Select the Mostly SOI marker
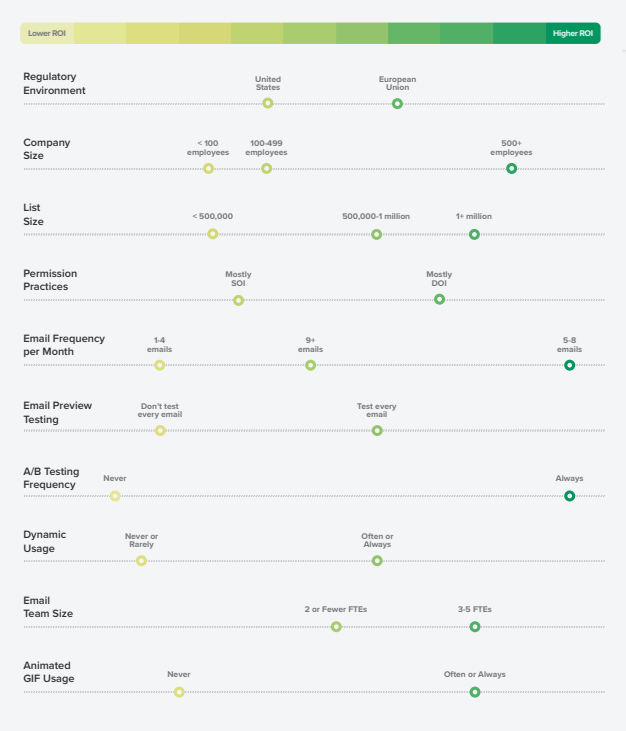 click(238, 299)
